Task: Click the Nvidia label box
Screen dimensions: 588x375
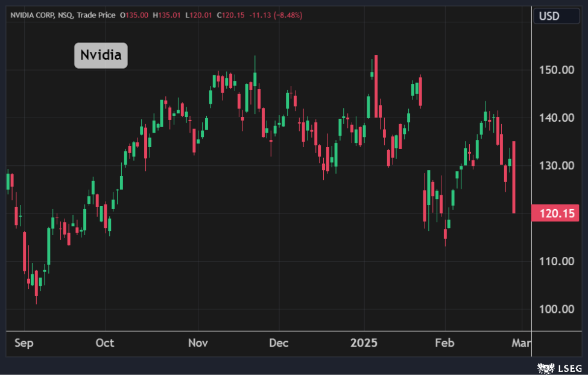Action: (101, 55)
